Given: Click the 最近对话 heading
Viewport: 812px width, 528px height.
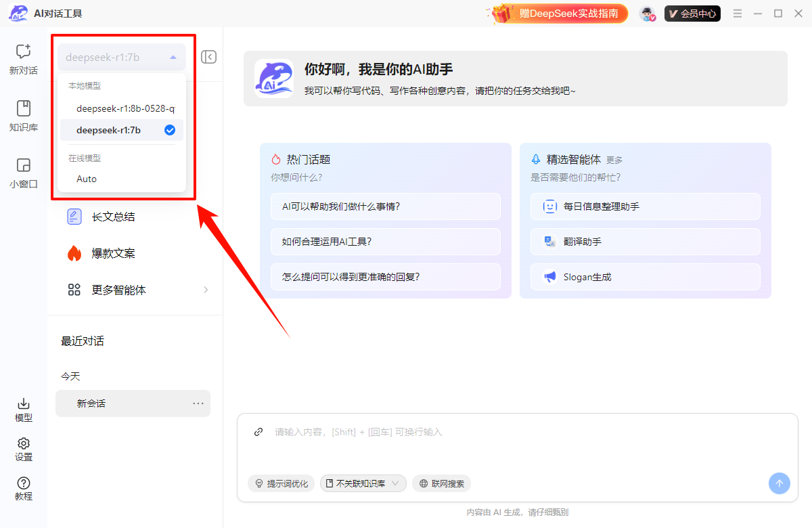Looking at the screenshot, I should [x=83, y=341].
